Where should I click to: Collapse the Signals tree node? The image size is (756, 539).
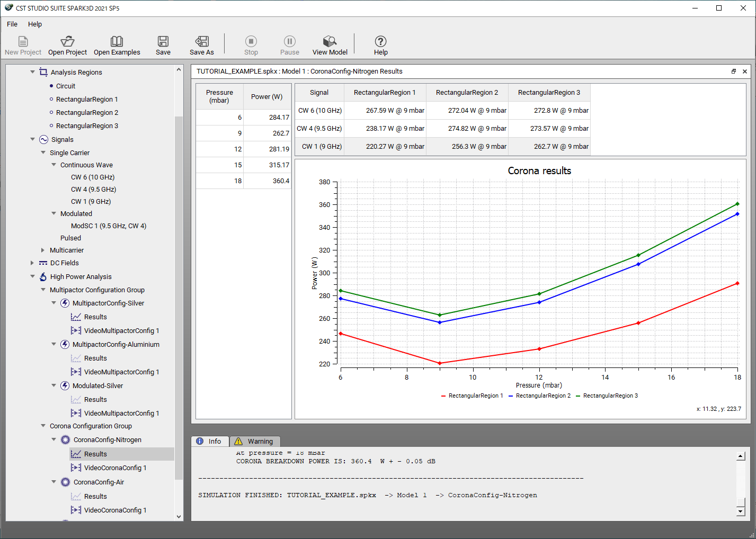(x=32, y=139)
